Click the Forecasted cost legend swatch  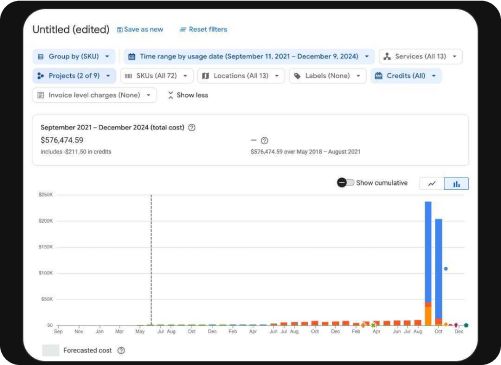[x=51, y=350]
